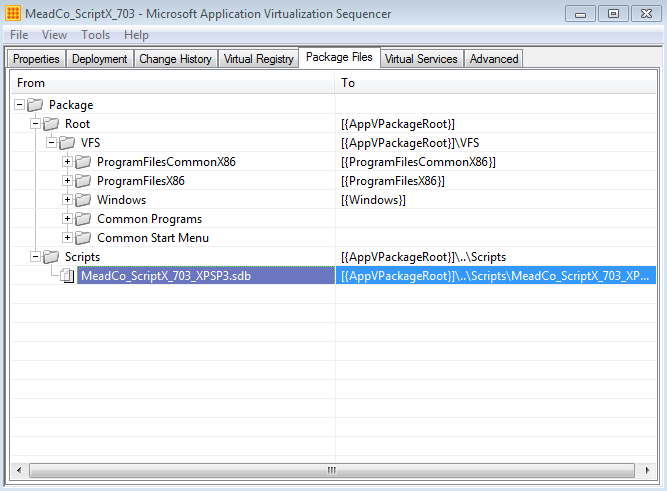Viewport: 667px width, 491px height.
Task: Click the [{AppVPackageRoot}] To value
Action: point(398,124)
